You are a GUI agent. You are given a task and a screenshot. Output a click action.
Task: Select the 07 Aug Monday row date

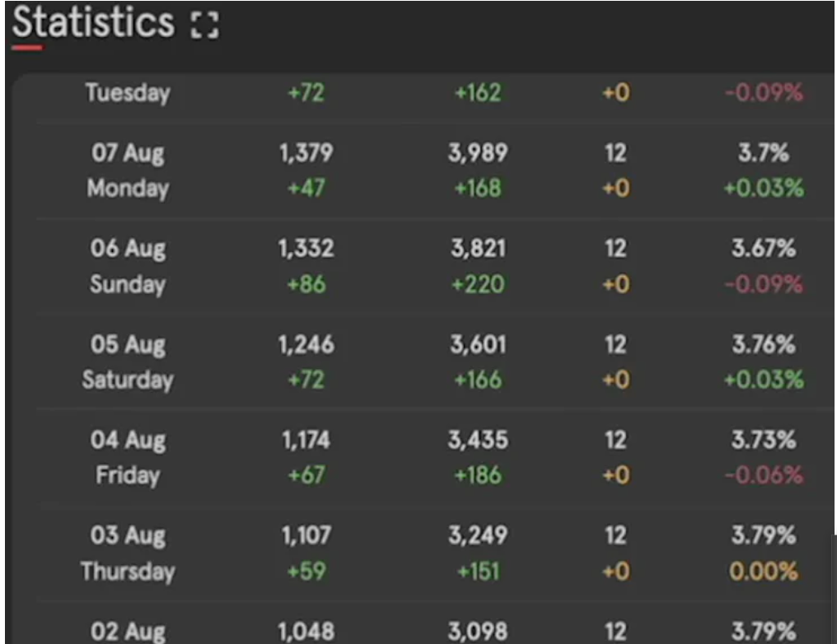[x=129, y=170]
